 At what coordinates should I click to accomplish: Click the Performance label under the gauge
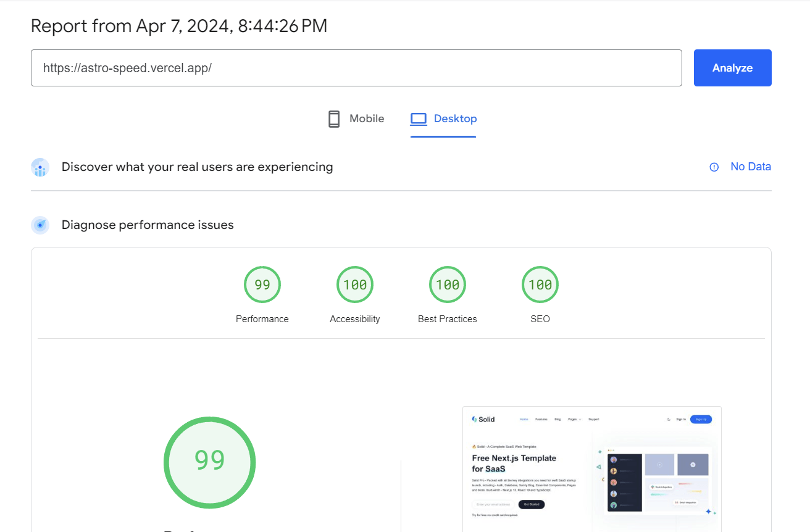tap(262, 319)
